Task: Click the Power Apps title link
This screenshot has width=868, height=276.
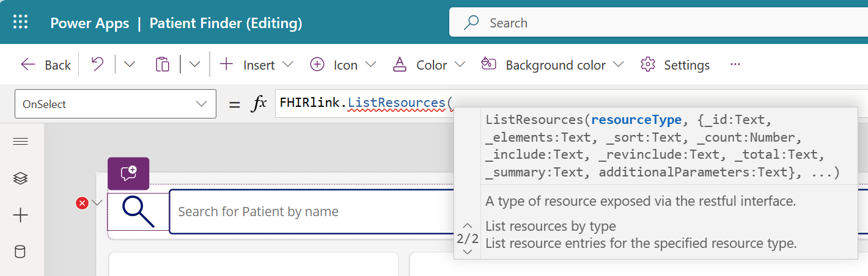Action: point(90,23)
